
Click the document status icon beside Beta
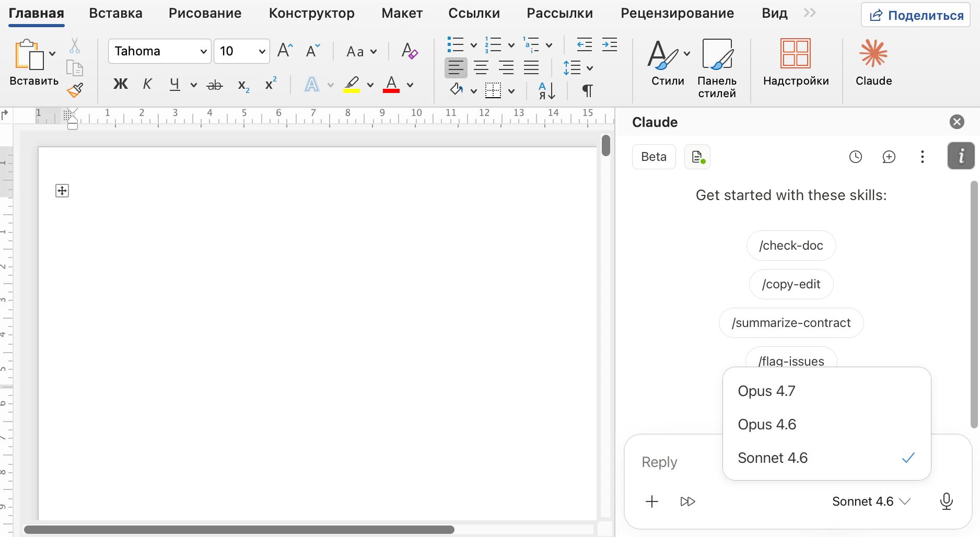pos(697,157)
